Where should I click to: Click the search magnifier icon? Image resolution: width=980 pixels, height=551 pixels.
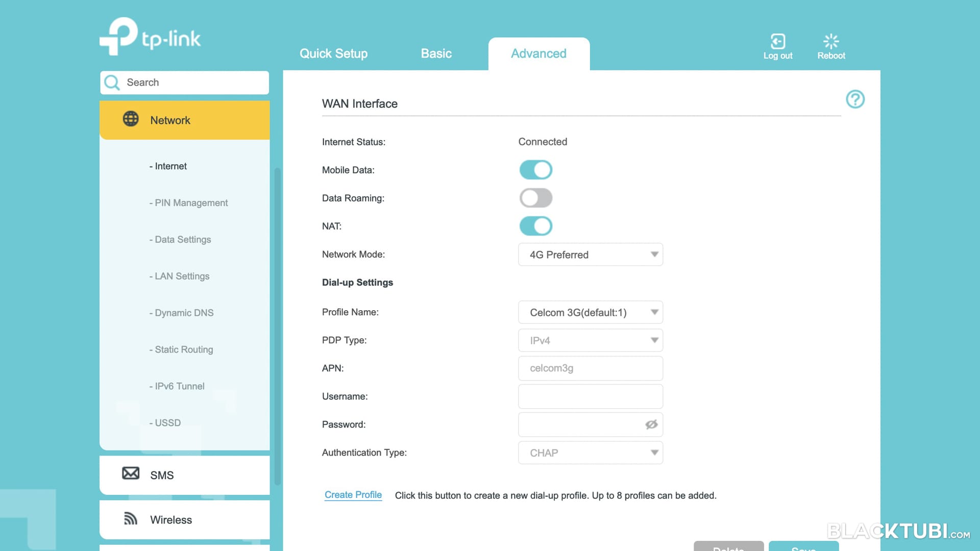[x=112, y=83]
